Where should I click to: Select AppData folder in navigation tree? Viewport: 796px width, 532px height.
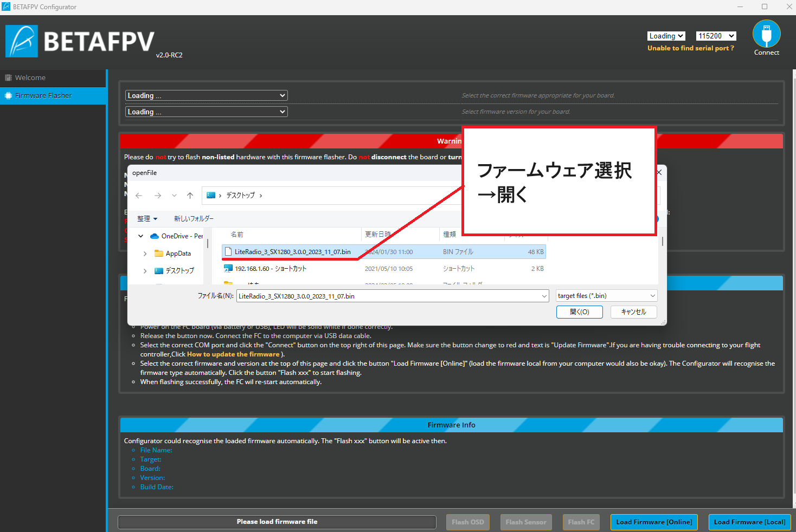173,254
